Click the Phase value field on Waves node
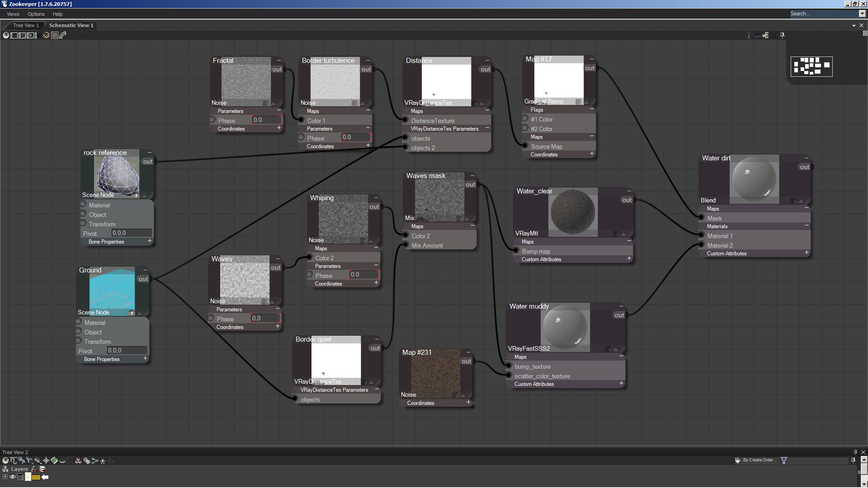This screenshot has width=868, height=488. [265, 318]
